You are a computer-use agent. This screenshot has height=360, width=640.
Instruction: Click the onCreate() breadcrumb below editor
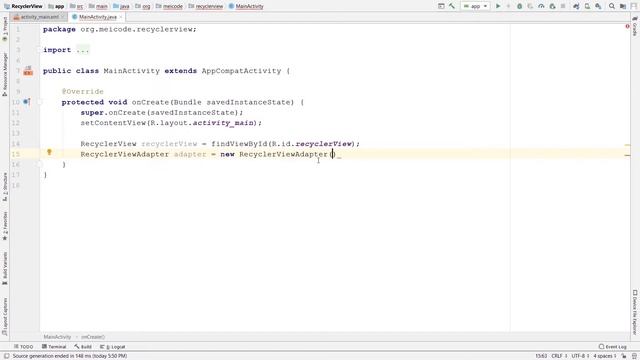point(93,337)
